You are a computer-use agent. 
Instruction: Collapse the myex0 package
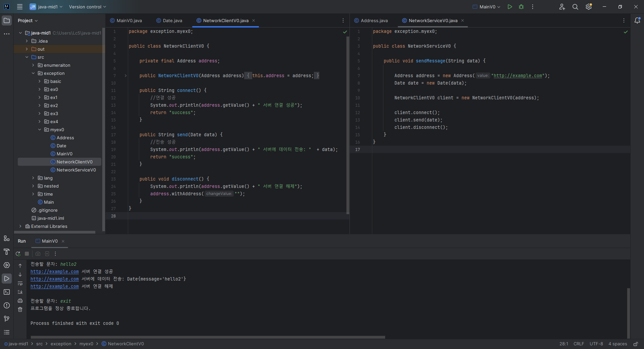40,130
